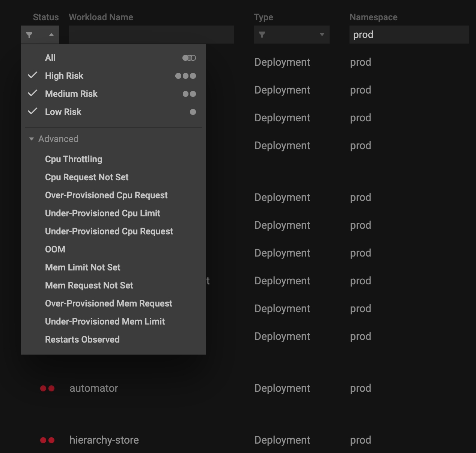Click the Type column funnel icon
The height and width of the screenshot is (453, 476).
(262, 35)
